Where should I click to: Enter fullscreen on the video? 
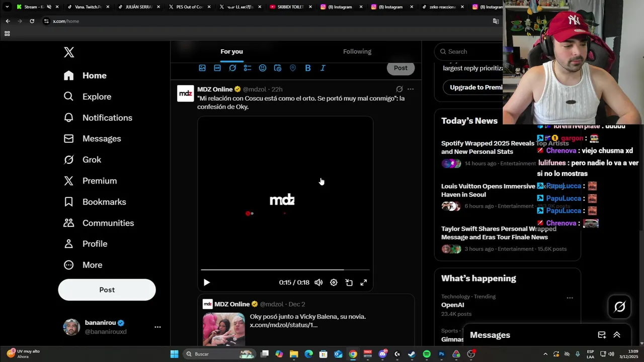(x=364, y=283)
